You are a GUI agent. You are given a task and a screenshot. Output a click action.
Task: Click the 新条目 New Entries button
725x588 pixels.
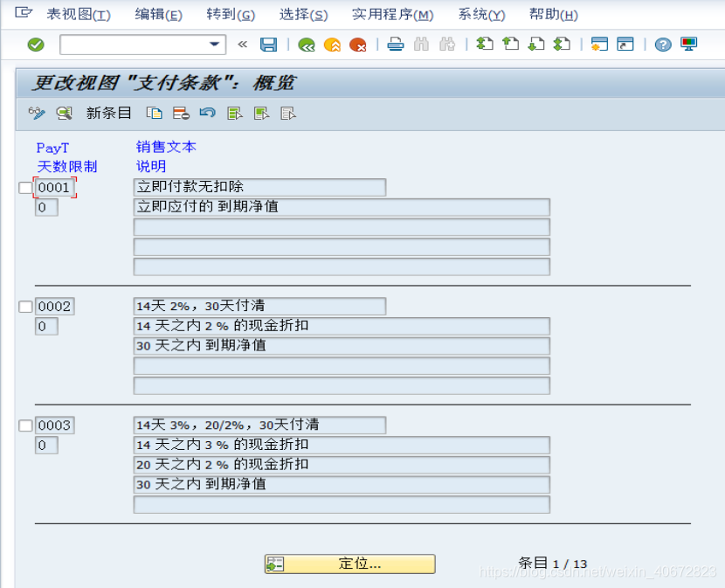(110, 113)
